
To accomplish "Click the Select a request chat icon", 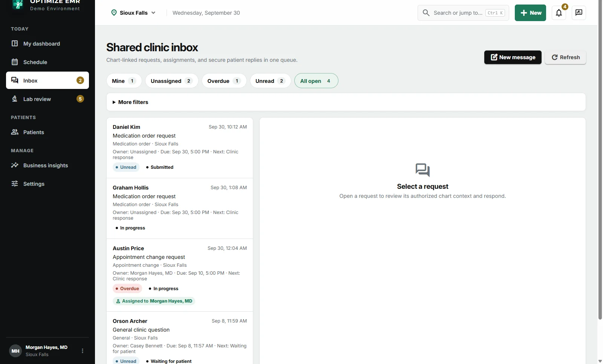I will [x=422, y=170].
